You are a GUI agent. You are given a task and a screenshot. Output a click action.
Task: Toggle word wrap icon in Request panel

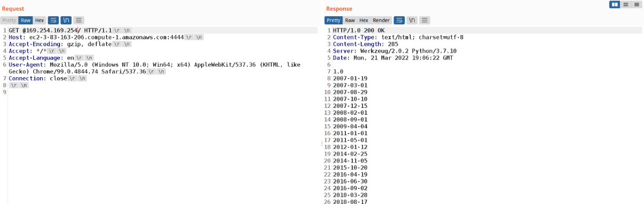click(x=53, y=20)
